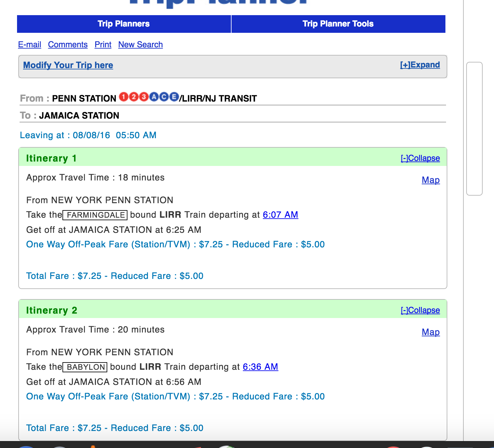Click the FARMINGDALE destination label
The width and height of the screenshot is (494, 448).
tap(95, 215)
